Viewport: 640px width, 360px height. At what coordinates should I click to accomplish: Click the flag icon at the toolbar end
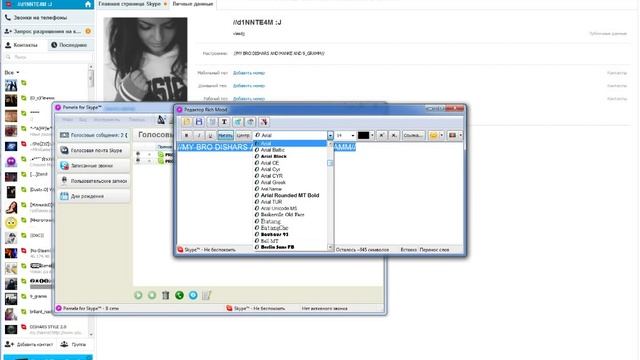(453, 136)
